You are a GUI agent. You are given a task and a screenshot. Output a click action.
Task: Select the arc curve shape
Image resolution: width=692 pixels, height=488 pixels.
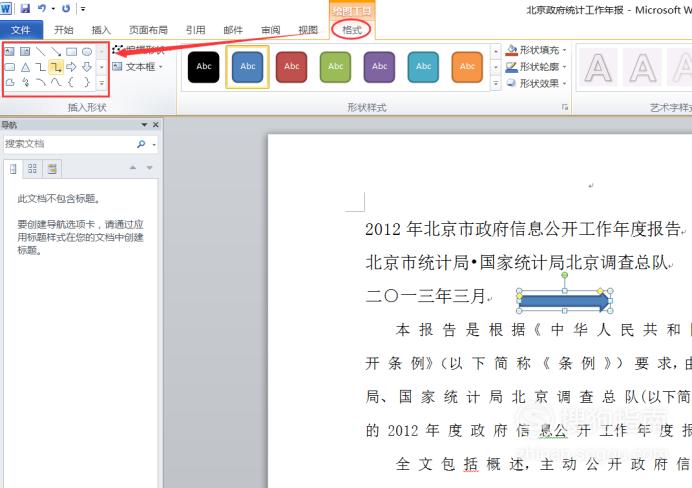point(41,82)
